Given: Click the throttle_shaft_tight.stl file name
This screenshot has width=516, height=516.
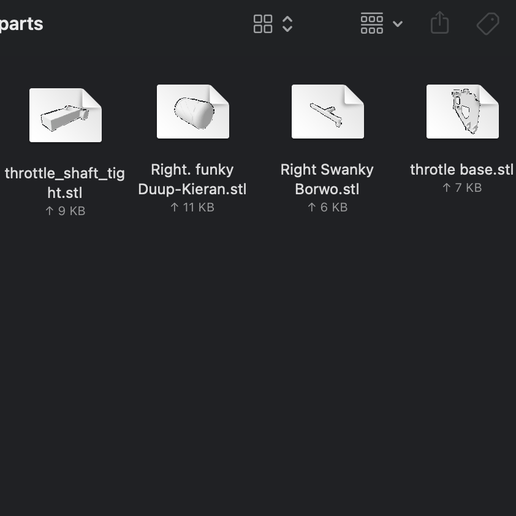Looking at the screenshot, I should (65, 183).
